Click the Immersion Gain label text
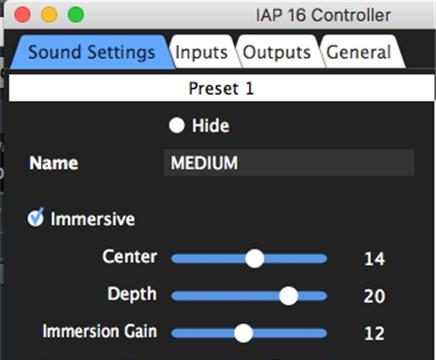436x360 pixels. [100, 331]
